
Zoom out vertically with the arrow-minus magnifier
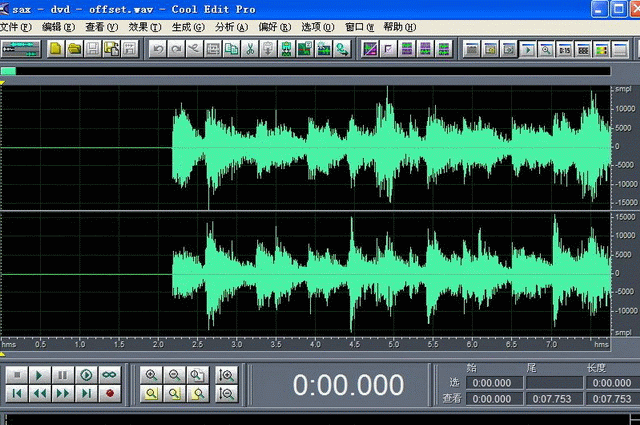point(226,393)
